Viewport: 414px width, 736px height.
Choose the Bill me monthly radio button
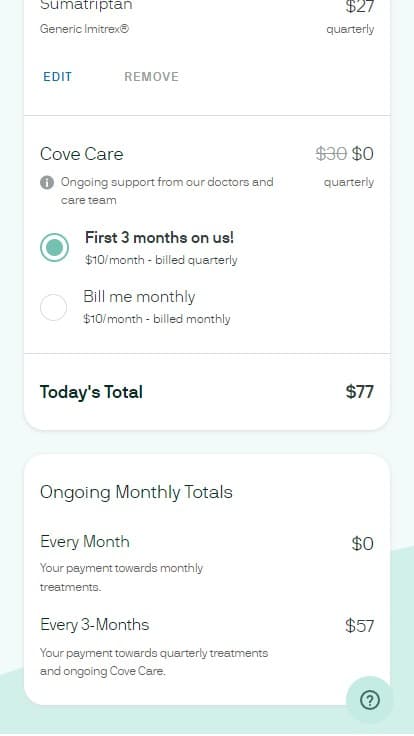pyautogui.click(x=54, y=307)
